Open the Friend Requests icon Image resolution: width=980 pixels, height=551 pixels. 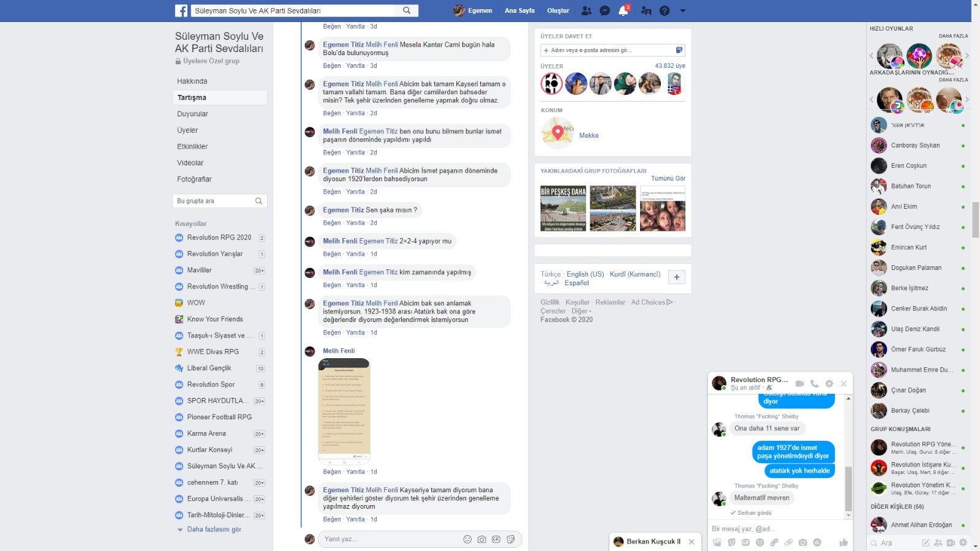(x=586, y=10)
